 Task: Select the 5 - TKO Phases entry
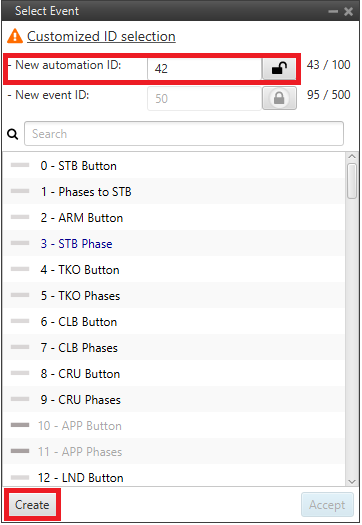(x=174, y=295)
